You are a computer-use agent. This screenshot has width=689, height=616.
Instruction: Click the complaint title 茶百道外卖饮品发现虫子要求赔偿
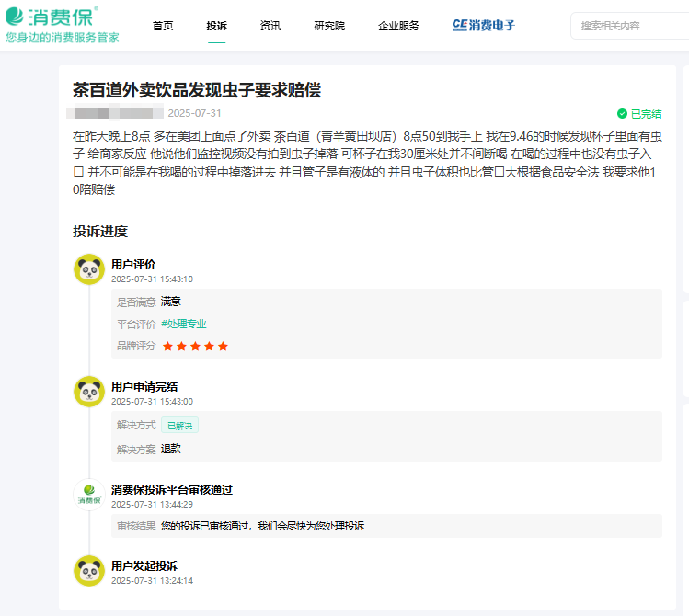click(x=197, y=90)
